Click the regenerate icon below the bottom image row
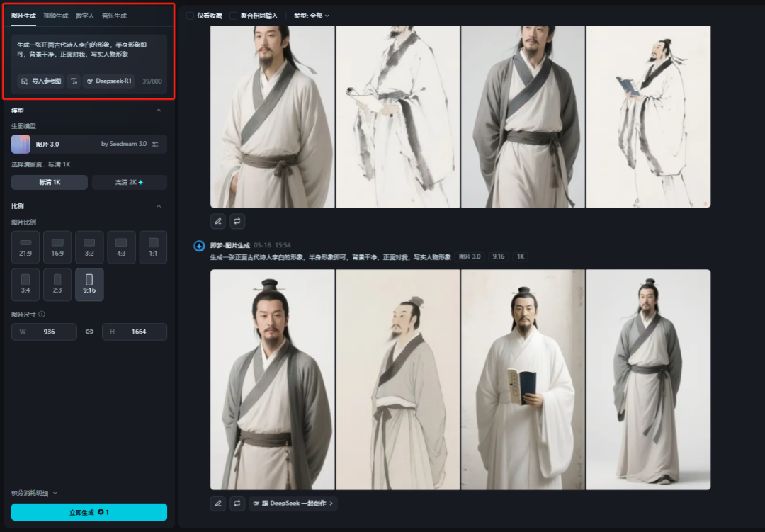 [x=237, y=503]
